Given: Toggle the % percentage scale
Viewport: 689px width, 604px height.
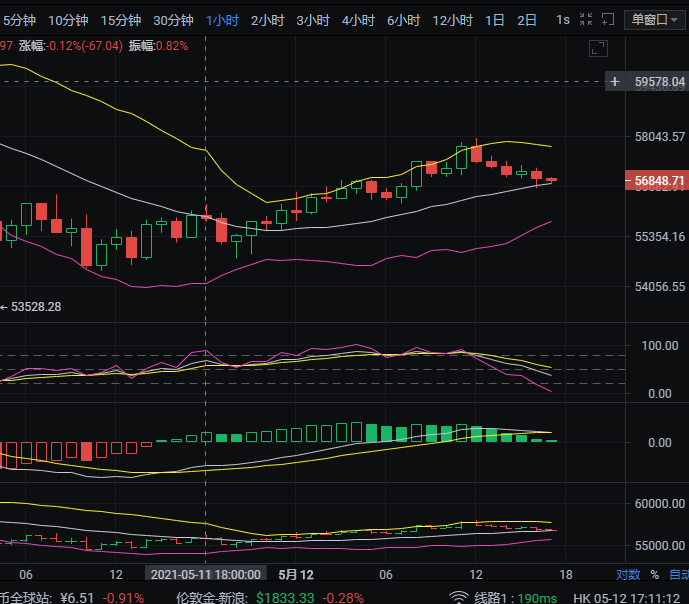Looking at the screenshot, I should (655, 575).
